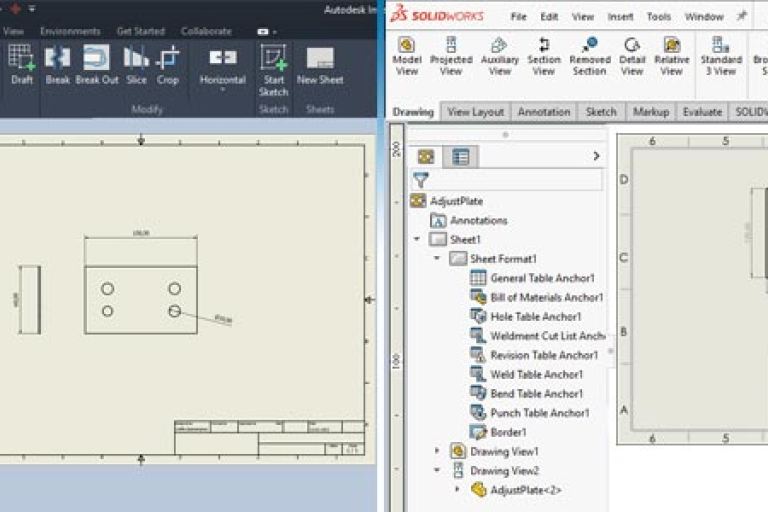Click the Start Sketch icon
Viewport: 768px width, 512px height.
coord(273,60)
